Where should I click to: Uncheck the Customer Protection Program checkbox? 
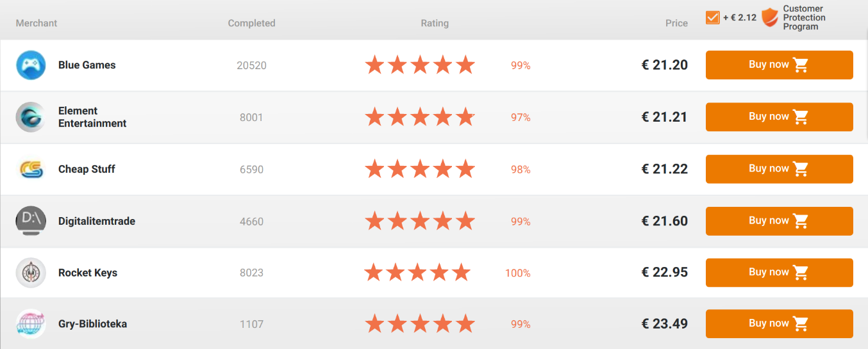(x=712, y=17)
